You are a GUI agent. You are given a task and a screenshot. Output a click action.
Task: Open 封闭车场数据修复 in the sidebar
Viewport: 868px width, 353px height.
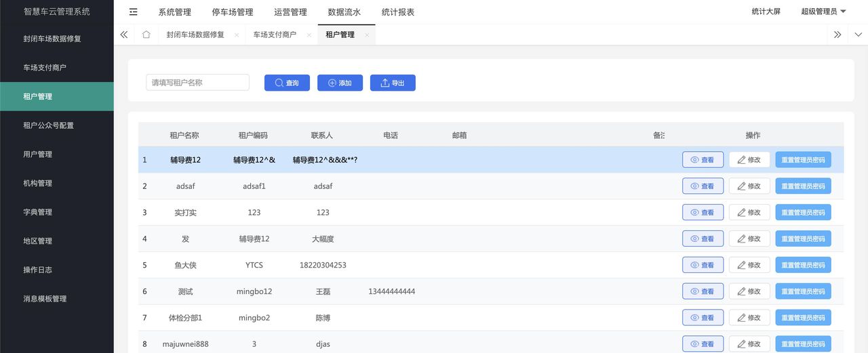57,39
